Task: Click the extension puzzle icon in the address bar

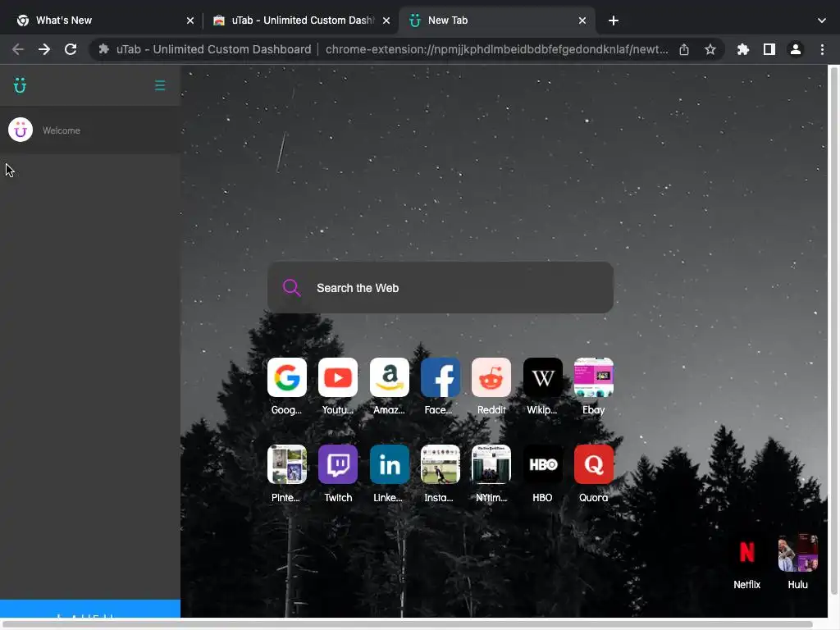Action: point(104,49)
